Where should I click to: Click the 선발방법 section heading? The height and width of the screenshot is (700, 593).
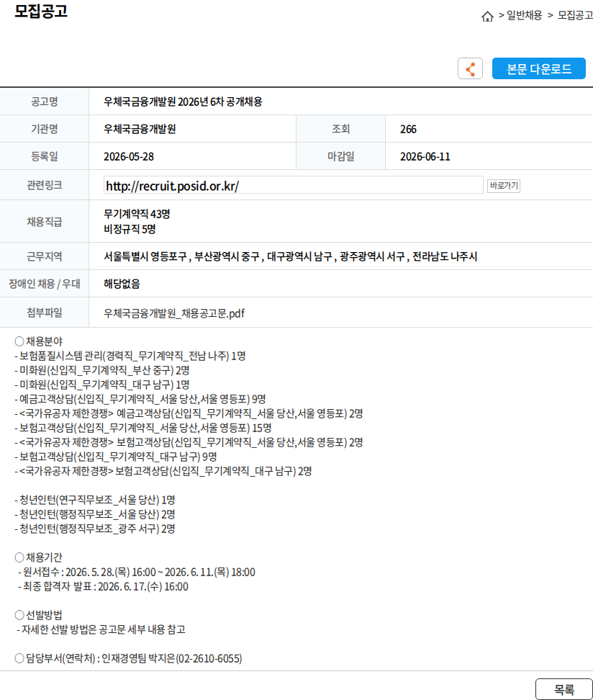point(38,615)
